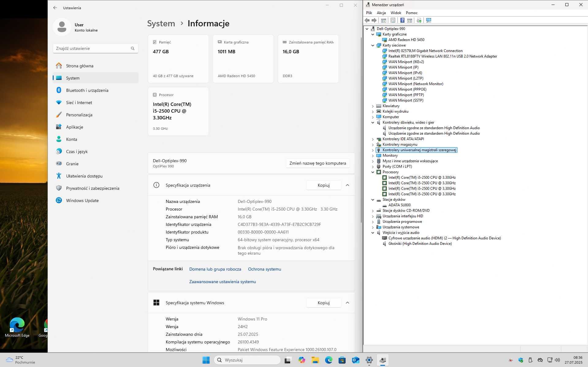Viewport: 588px width, 367px height.
Task: Expand Urządzenia systemowe tree node
Action: pyautogui.click(x=373, y=227)
